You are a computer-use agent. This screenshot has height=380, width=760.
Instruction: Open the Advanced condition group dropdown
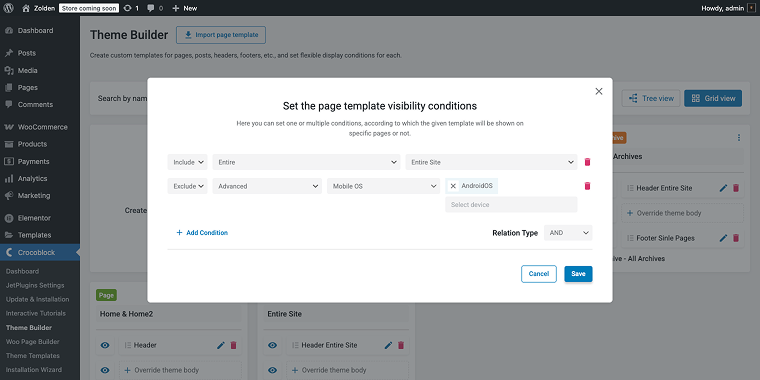pyautogui.click(x=267, y=186)
